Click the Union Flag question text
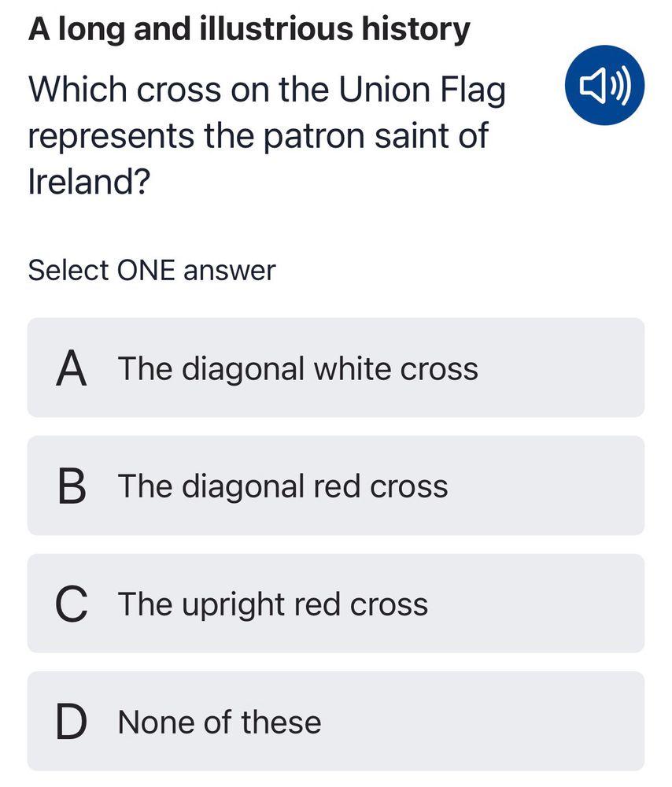 click(x=267, y=135)
